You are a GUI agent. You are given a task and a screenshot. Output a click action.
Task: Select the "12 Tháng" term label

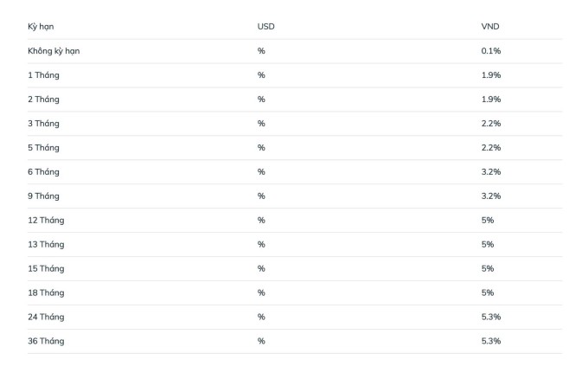46,221
